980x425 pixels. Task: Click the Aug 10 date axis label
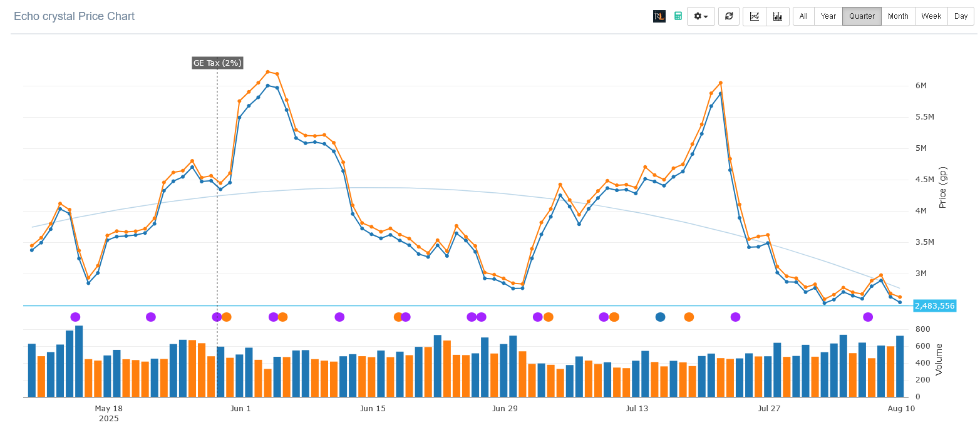pos(900,409)
